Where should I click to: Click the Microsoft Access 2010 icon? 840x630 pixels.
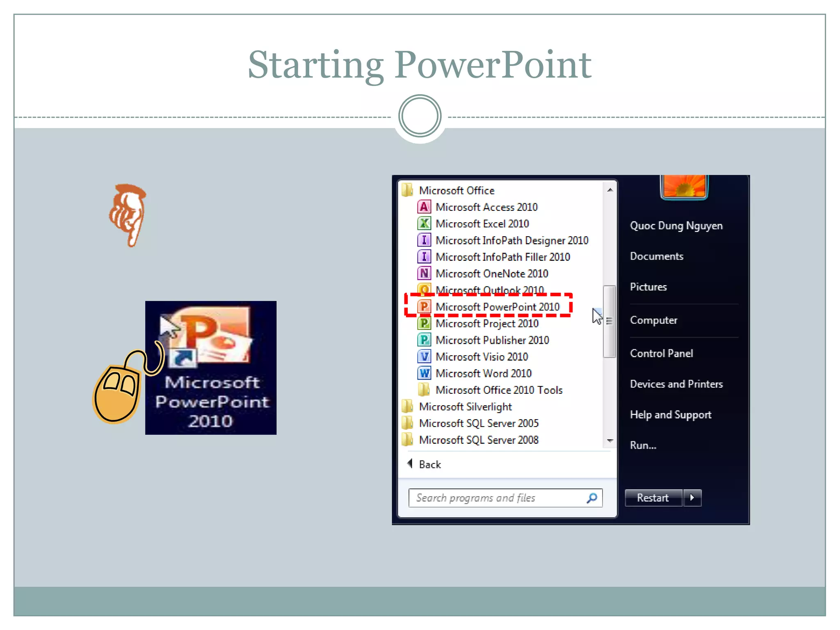point(424,207)
